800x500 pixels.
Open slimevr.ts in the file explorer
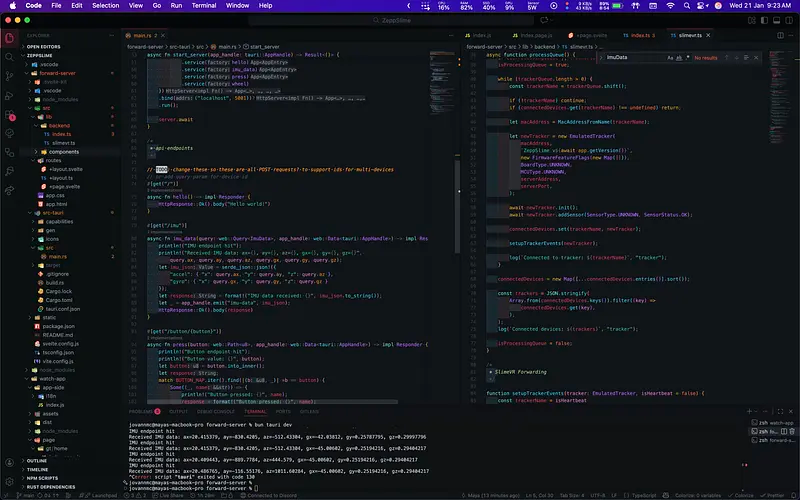coord(62,142)
